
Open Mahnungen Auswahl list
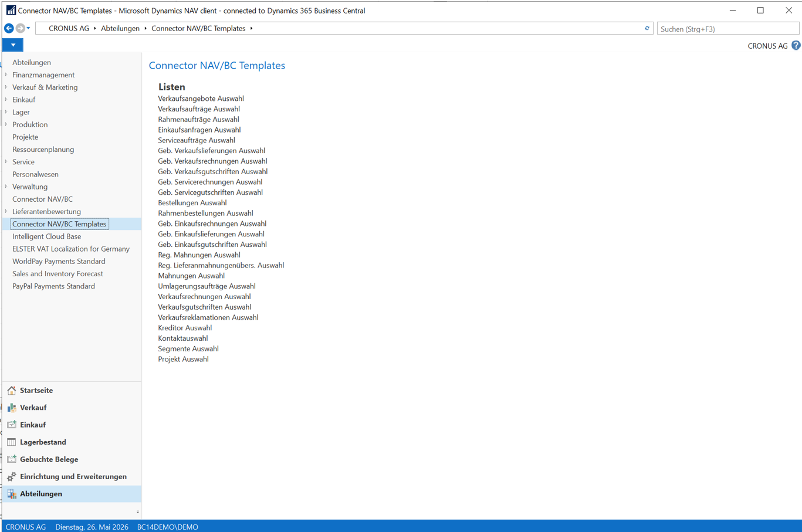[191, 276]
